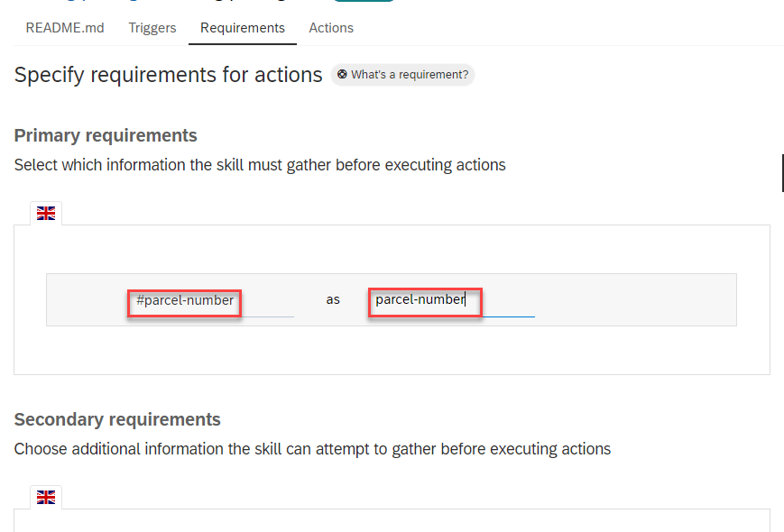Open the README.md tab
Screen dimensions: 784x532
click(x=65, y=28)
